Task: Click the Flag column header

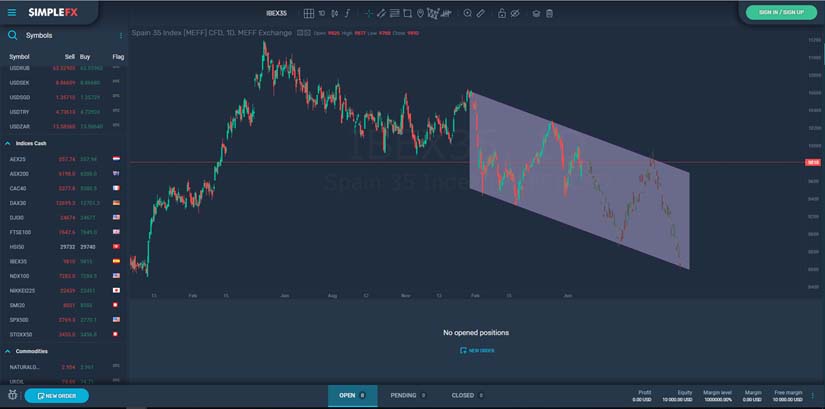Action: coord(117,56)
